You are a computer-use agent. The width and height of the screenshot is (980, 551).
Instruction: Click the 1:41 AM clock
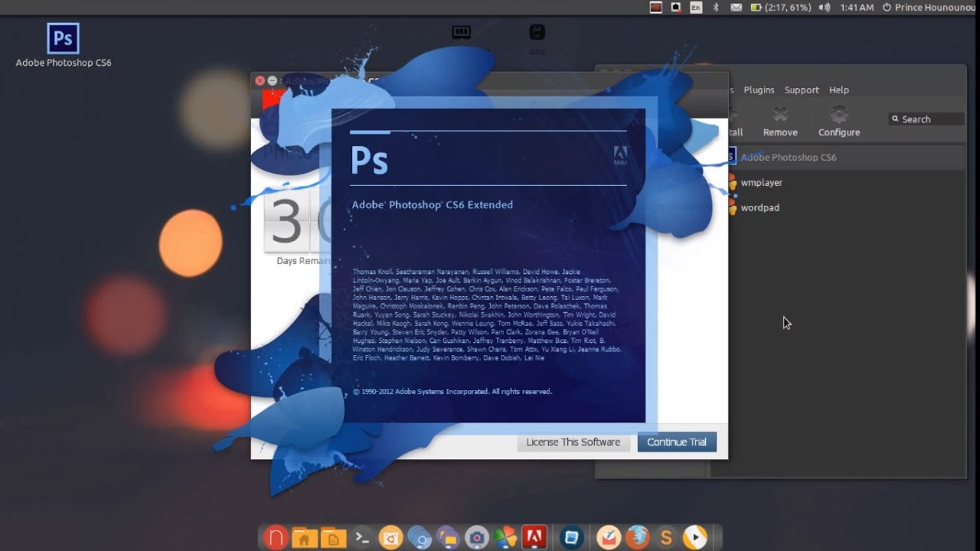857,7
